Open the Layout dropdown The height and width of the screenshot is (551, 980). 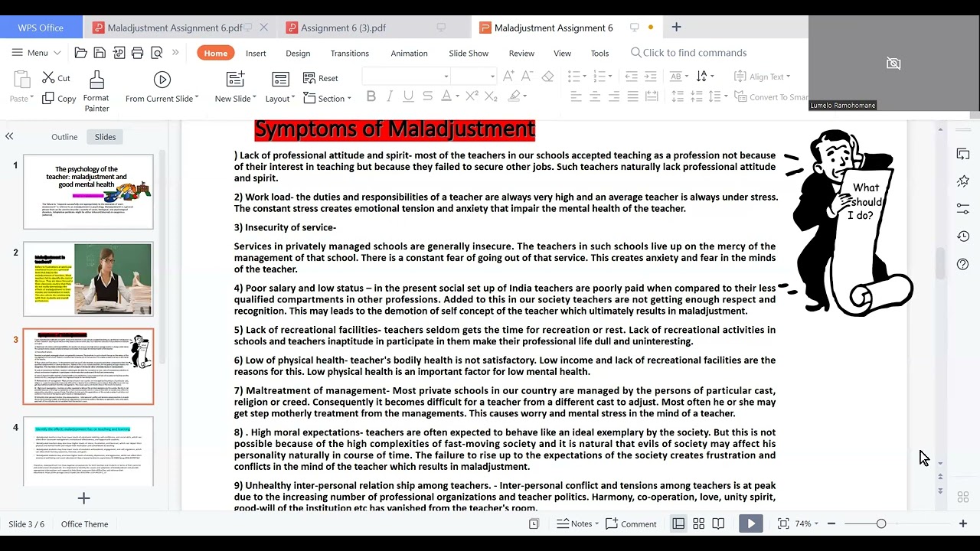click(x=280, y=99)
